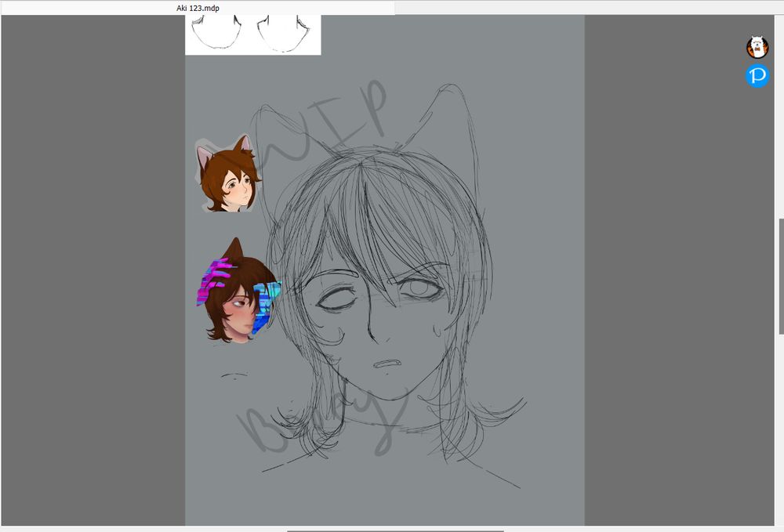Click the white line-art reference image

pos(253,34)
